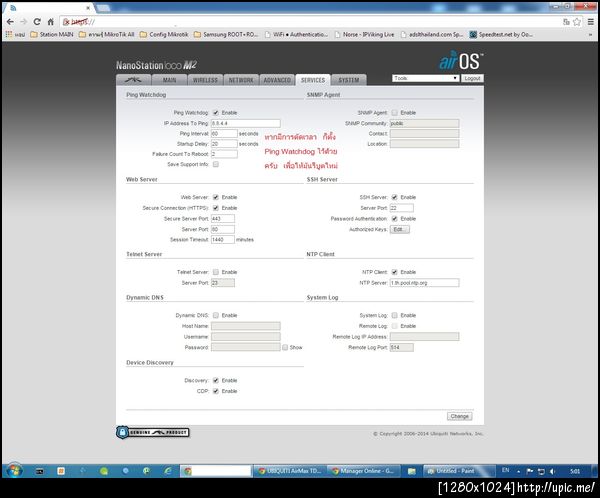Viewport: 600px width, 498px height.
Task: Reload the page
Action: pyautogui.click(x=37, y=22)
